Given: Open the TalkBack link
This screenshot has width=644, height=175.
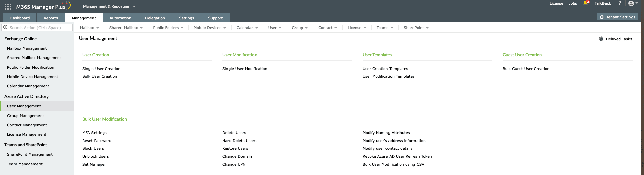Looking at the screenshot, I should [x=602, y=3].
